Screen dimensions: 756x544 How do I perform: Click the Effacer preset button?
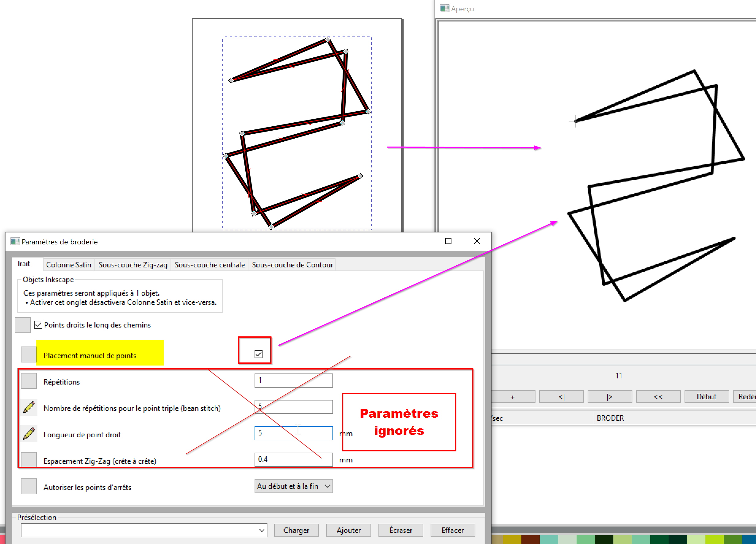click(x=453, y=530)
